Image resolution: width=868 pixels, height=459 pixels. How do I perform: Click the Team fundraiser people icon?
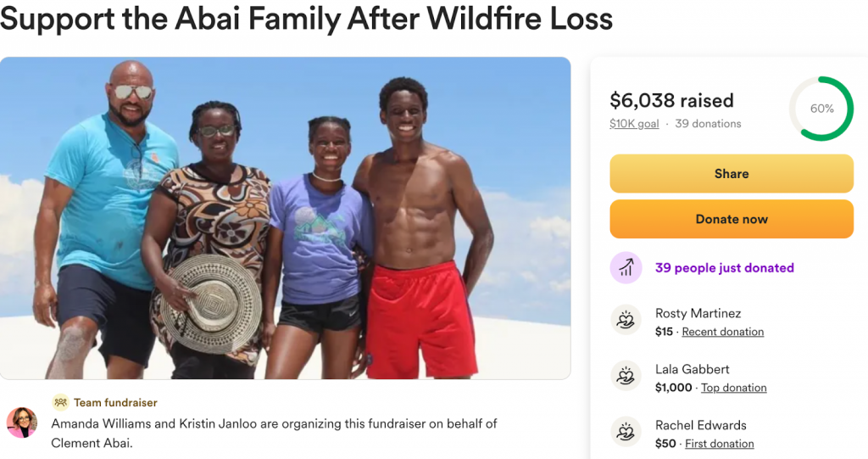[x=60, y=402]
